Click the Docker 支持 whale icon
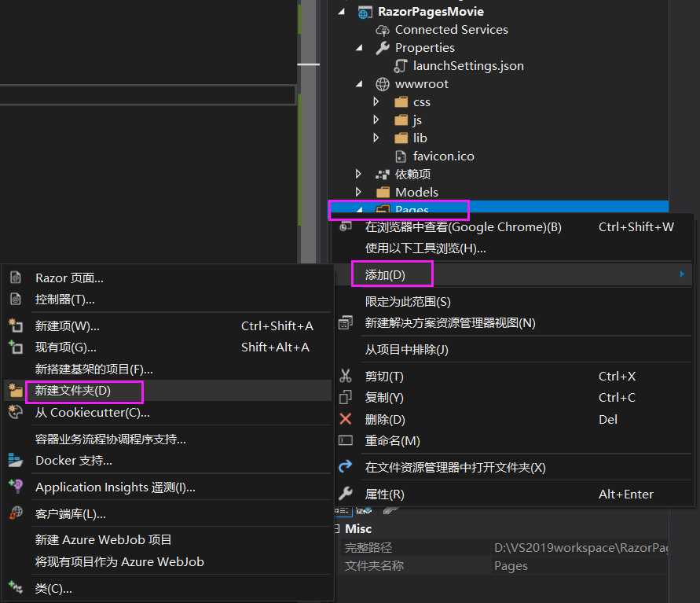The image size is (700, 603). [16, 460]
